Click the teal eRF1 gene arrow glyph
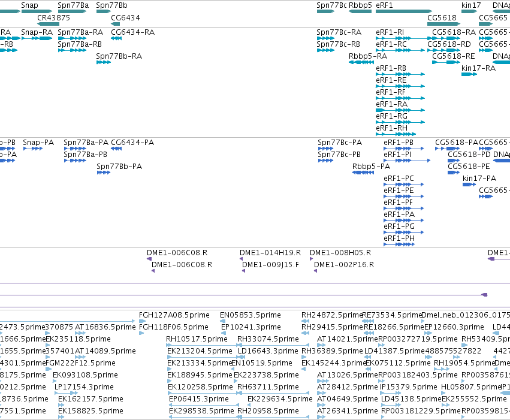The width and height of the screenshot is (510, 420). [x=404, y=11]
